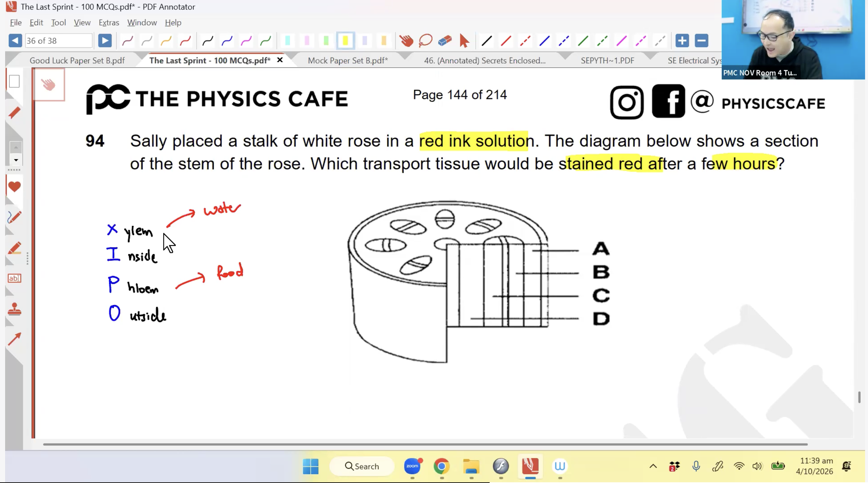Select the orange pen in toolbar

(x=166, y=41)
